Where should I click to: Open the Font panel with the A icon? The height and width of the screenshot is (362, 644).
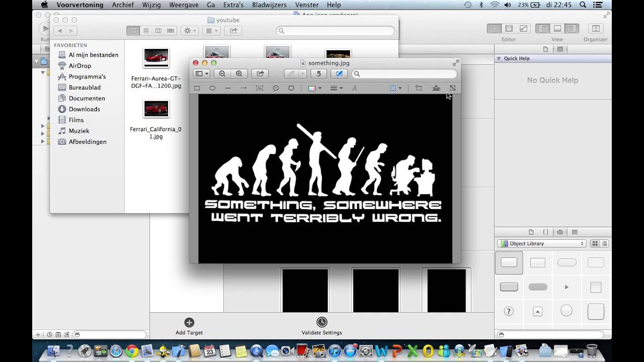[x=354, y=88]
